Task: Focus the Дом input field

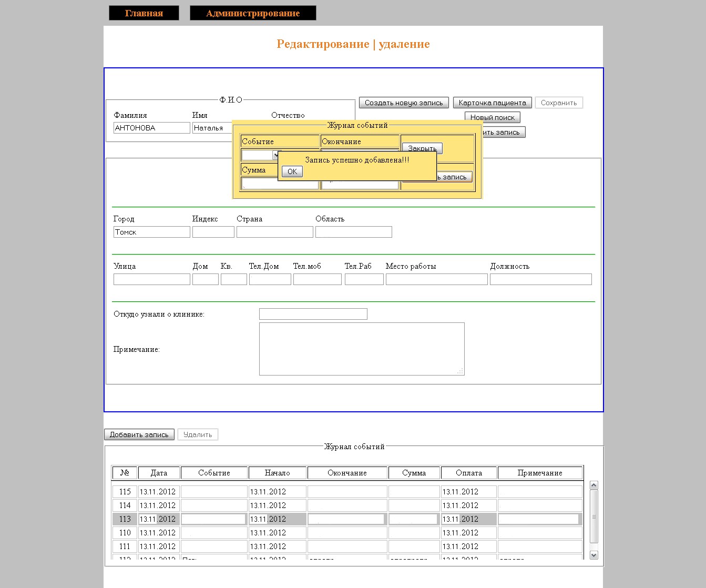Action: [x=206, y=279]
